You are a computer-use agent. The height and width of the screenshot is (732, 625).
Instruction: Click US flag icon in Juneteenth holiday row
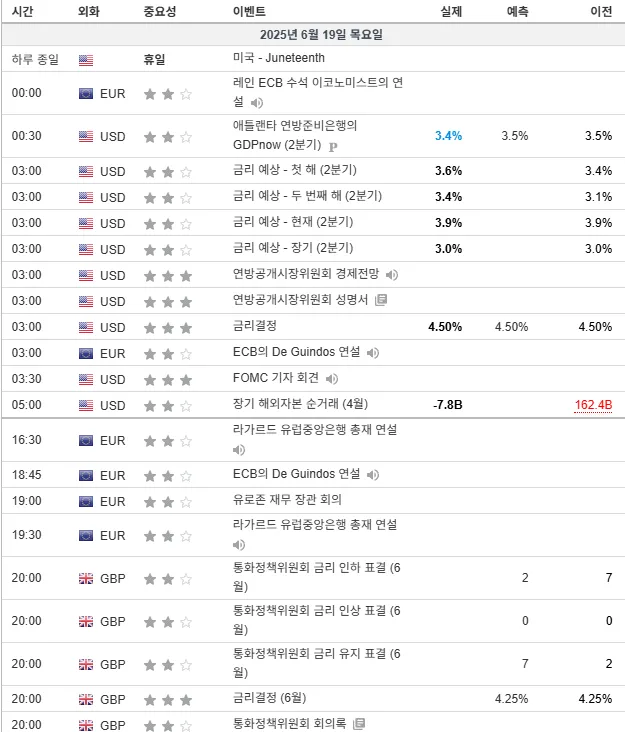tap(86, 60)
